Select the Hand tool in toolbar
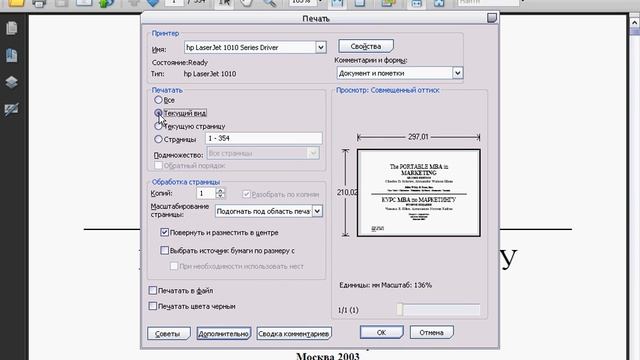Image resolution: width=640 pixels, height=360 pixels. coord(246,4)
